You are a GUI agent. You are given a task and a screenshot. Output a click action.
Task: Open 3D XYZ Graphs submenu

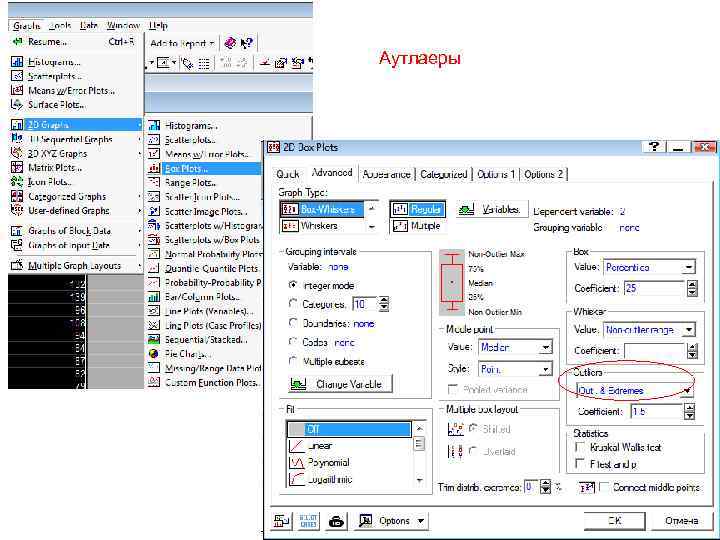pyautogui.click(x=76, y=153)
